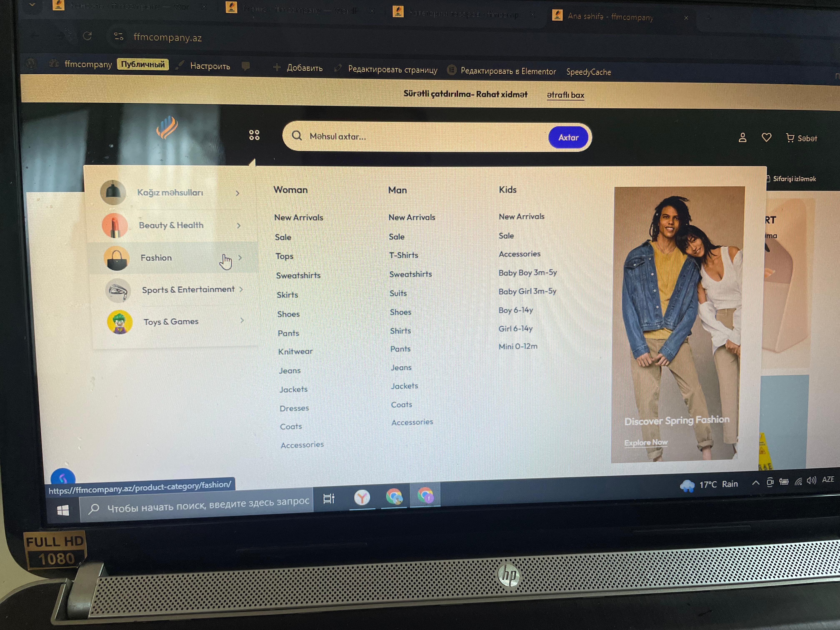
Task: Open the Kids column heading
Action: click(507, 190)
